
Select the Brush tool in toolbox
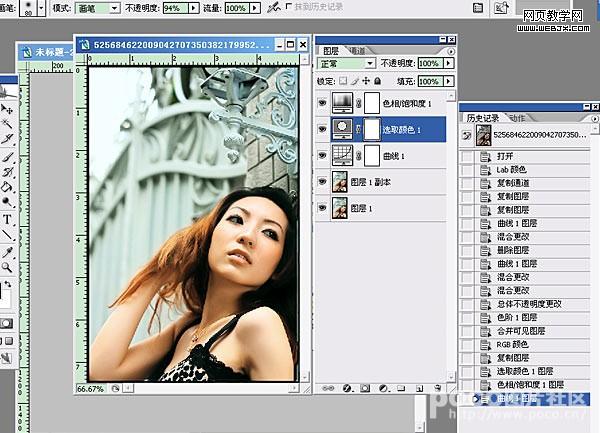point(7,156)
